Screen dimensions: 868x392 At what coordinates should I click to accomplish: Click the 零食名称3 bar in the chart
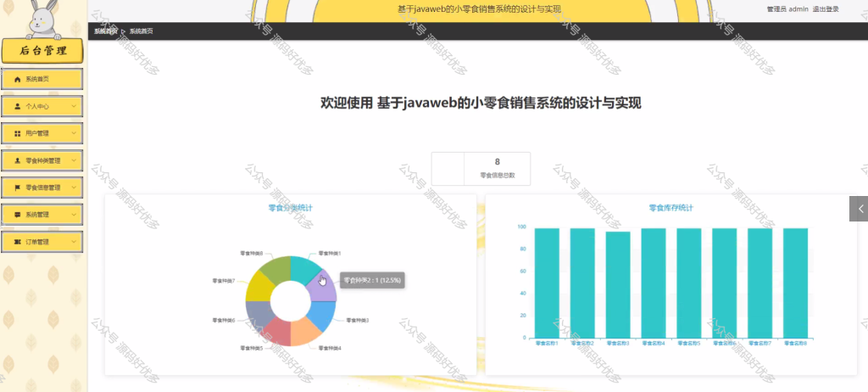618,284
